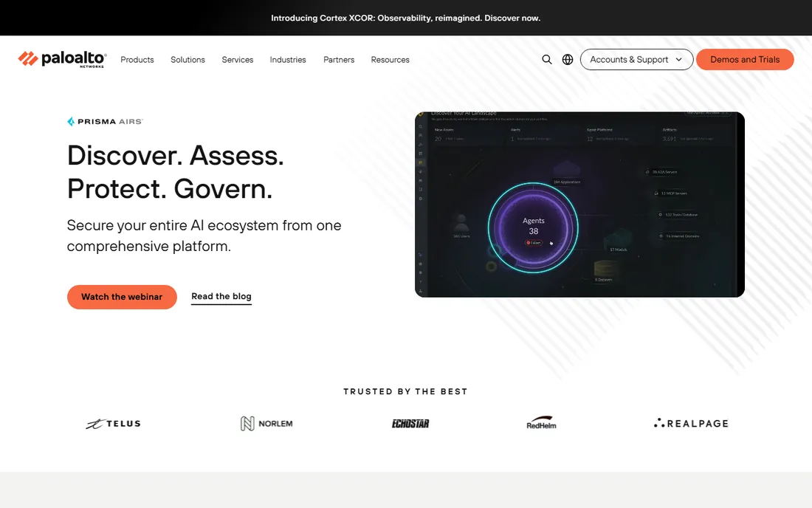Screen dimensions: 812x508
Task: Open the Solutions menu
Action: (x=188, y=60)
